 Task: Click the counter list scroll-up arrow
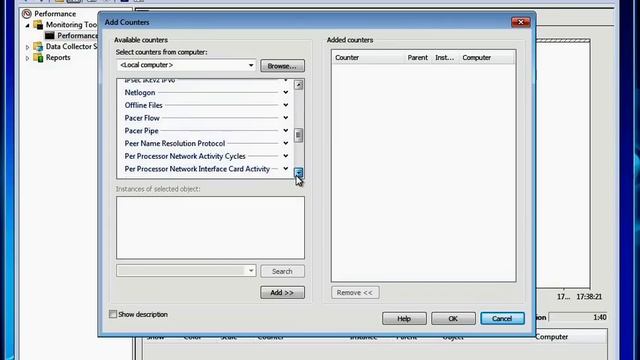pyautogui.click(x=299, y=85)
